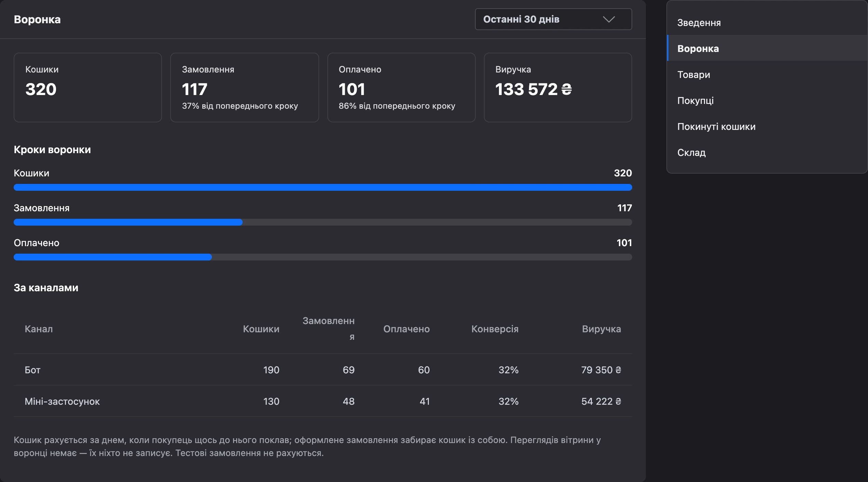Click the Виручка 133 572 ₴ card
Image resolution: width=868 pixels, height=482 pixels.
tap(558, 88)
